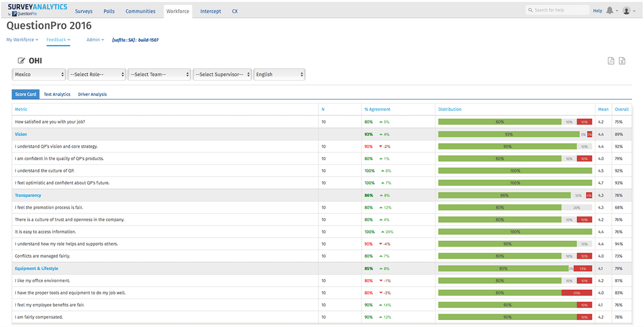Open the PDF export icon
The width and height of the screenshot is (644, 327).
611,60
